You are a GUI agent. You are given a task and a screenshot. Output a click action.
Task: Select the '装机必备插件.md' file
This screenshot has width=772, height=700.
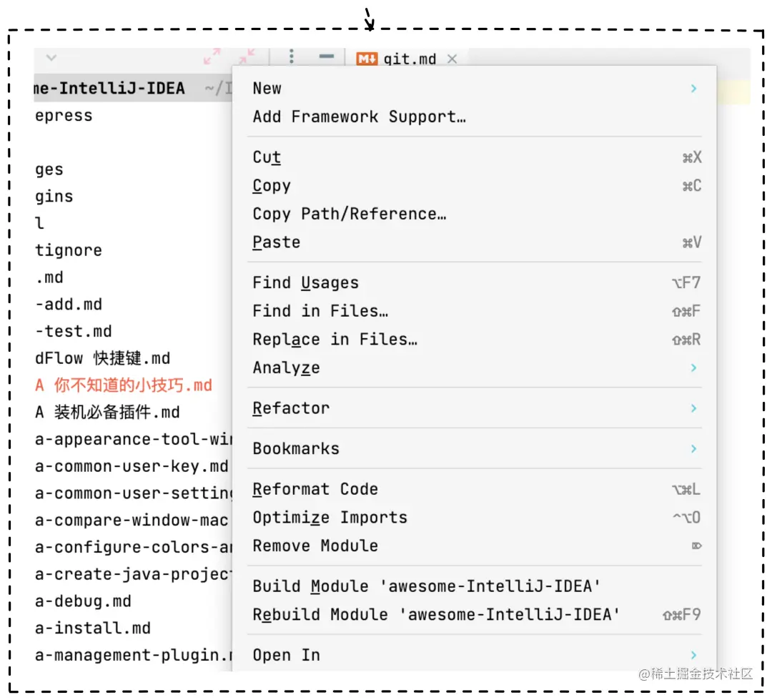click(133, 413)
